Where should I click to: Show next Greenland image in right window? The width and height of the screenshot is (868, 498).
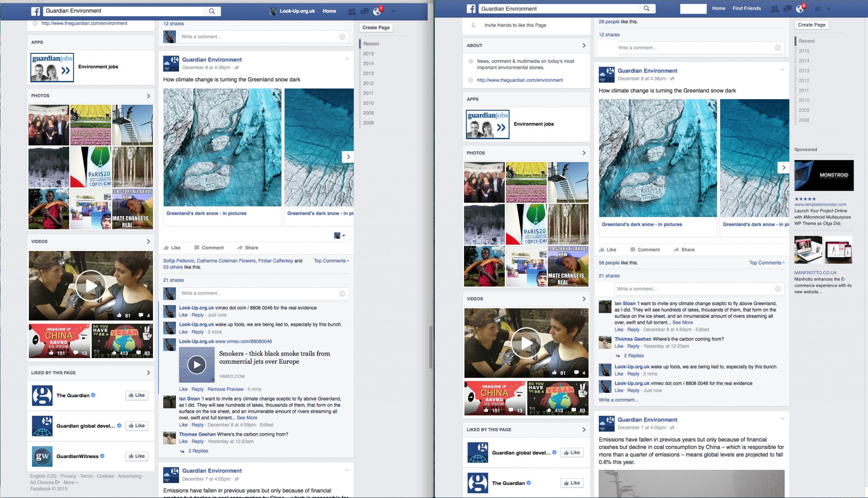[x=784, y=167]
